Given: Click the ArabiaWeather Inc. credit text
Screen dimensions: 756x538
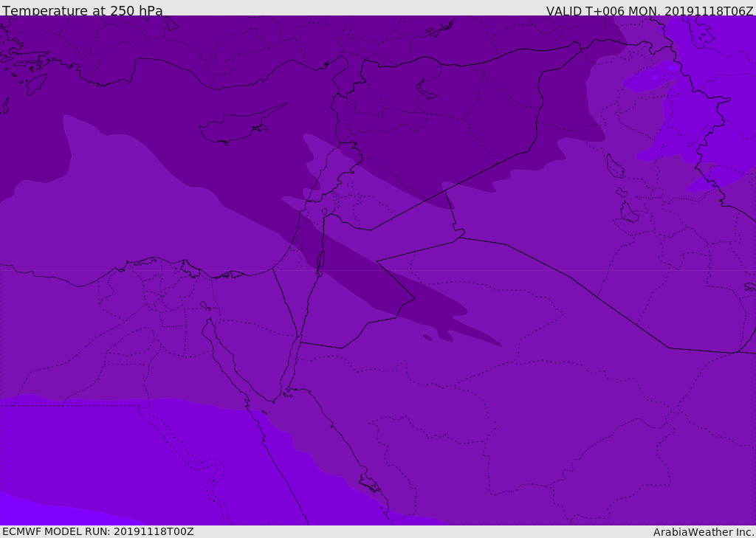Looking at the screenshot, I should [x=703, y=531].
